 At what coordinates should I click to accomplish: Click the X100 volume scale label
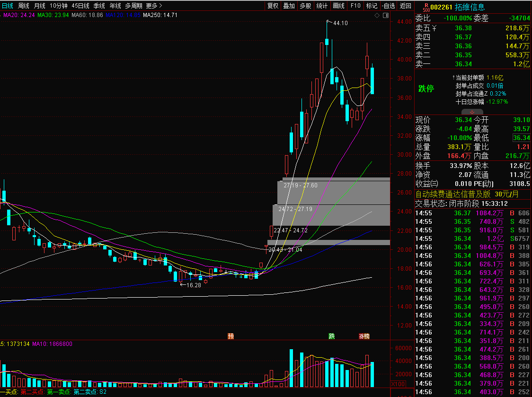pyautogui.click(x=398, y=384)
